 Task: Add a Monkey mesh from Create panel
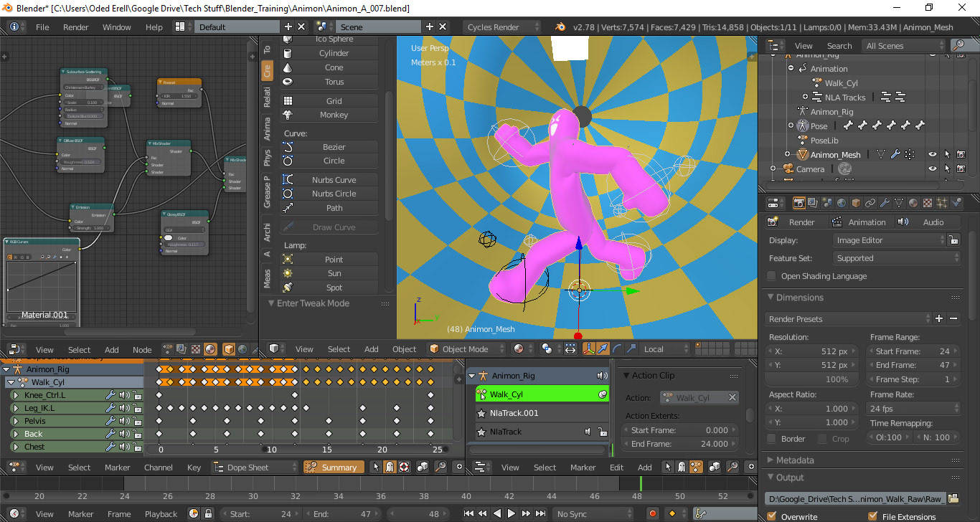(x=332, y=115)
